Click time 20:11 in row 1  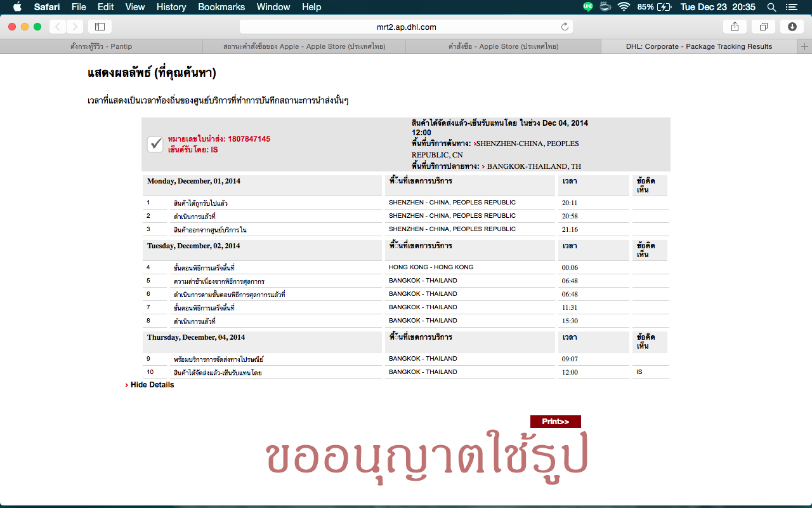[570, 203]
